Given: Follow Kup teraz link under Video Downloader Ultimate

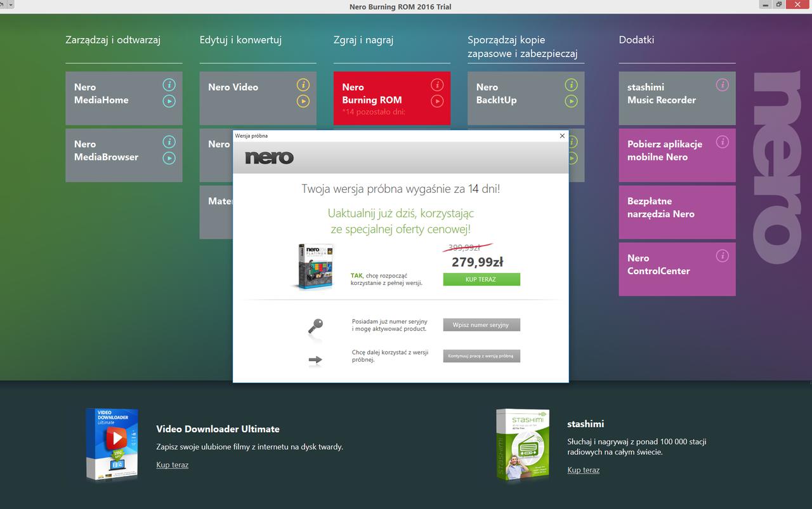Looking at the screenshot, I should tap(173, 465).
